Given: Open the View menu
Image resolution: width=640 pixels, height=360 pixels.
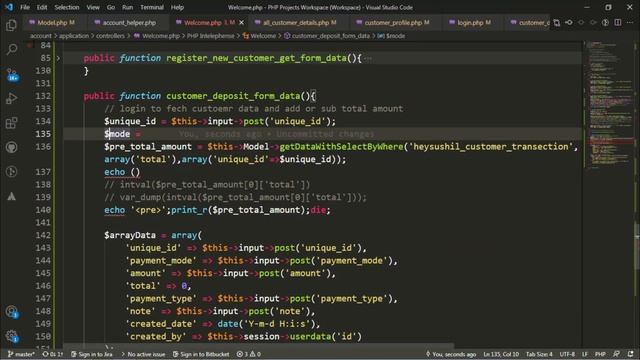Looking at the screenshot, I should 93,7.
